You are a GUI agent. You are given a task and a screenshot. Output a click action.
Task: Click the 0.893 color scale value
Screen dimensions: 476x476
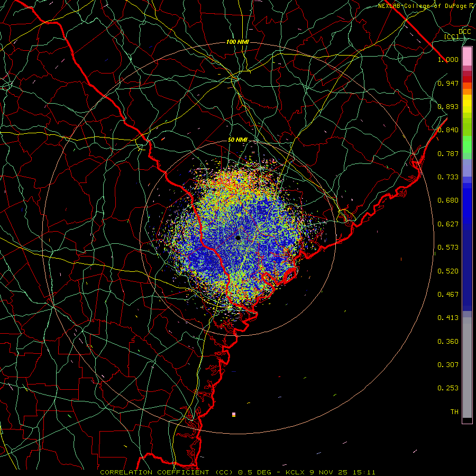448,106
